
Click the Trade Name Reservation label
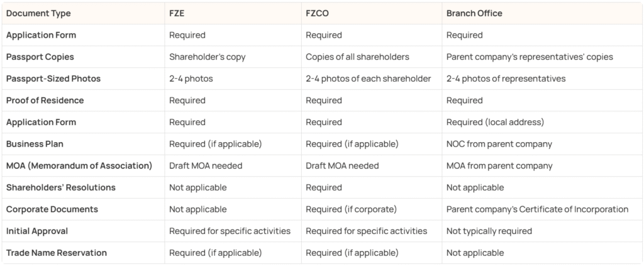coord(56,252)
